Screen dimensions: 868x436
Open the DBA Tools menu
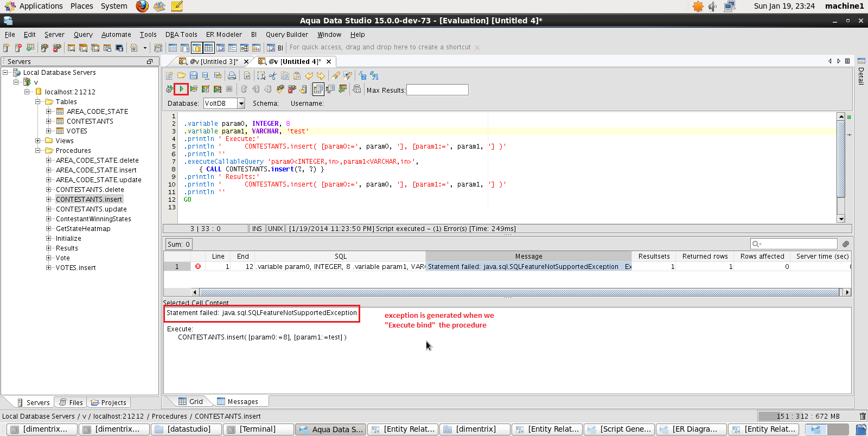pyautogui.click(x=181, y=35)
